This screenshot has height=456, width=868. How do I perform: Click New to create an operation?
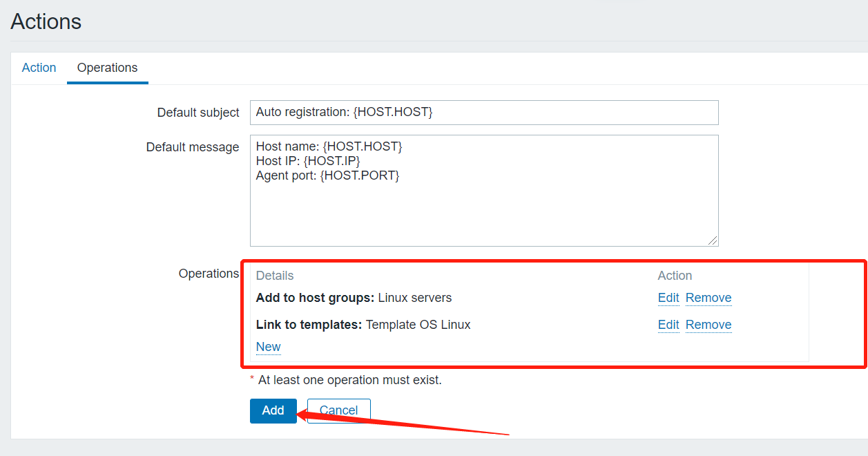tap(268, 347)
